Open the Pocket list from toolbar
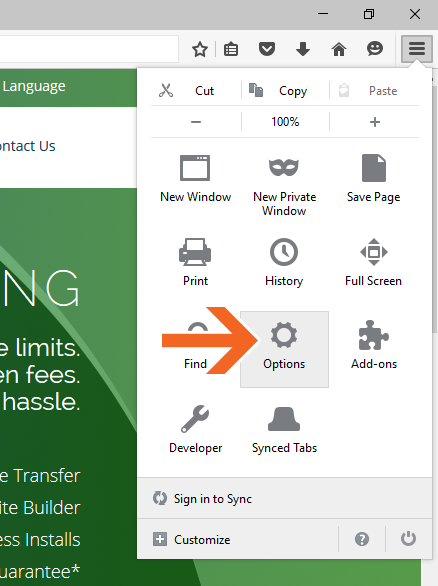 tap(267, 49)
